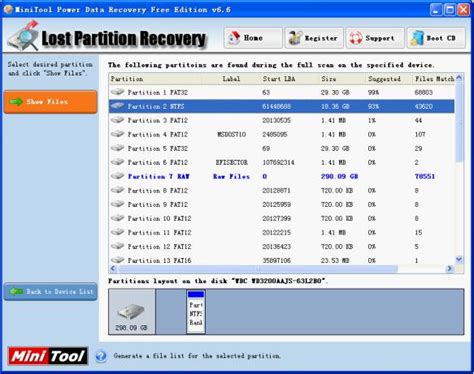
Task: Click the horizontal scrollbar right arrow
Action: point(450,268)
